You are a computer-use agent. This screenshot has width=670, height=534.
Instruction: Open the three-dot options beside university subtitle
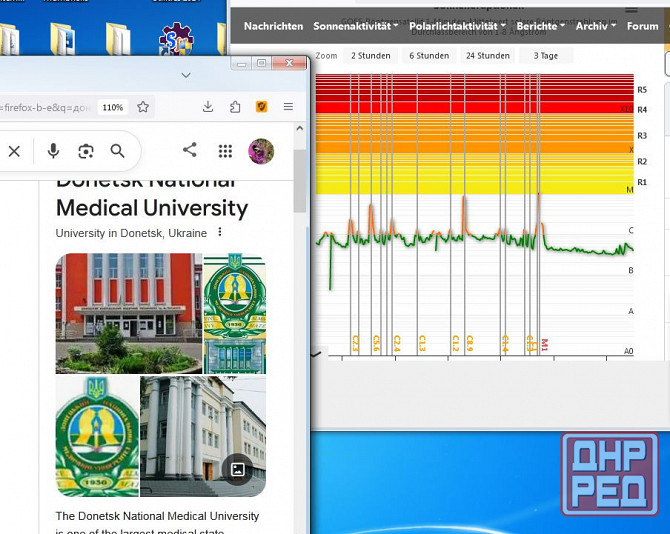pyautogui.click(x=220, y=233)
